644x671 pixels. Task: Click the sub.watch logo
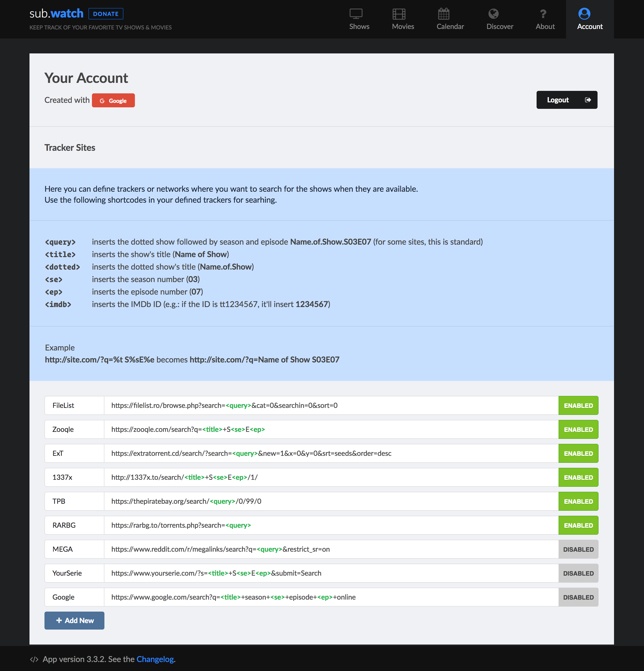[x=56, y=14]
